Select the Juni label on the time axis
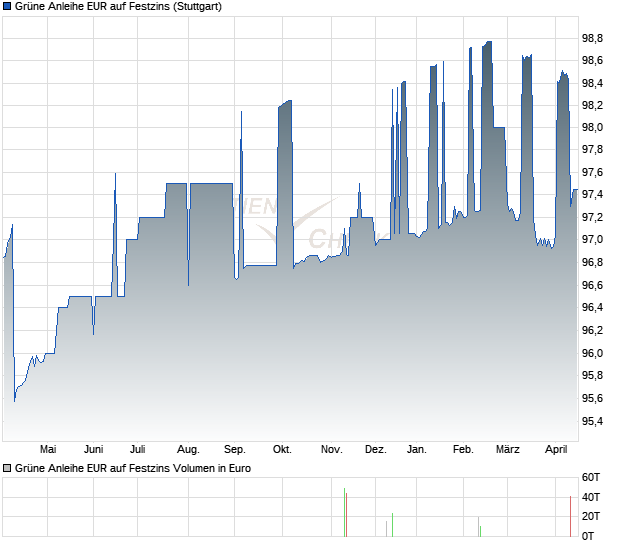 pos(94,449)
